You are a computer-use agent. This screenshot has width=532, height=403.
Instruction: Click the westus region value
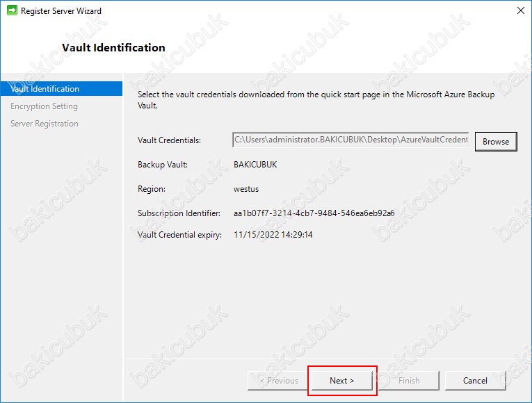[x=246, y=189]
